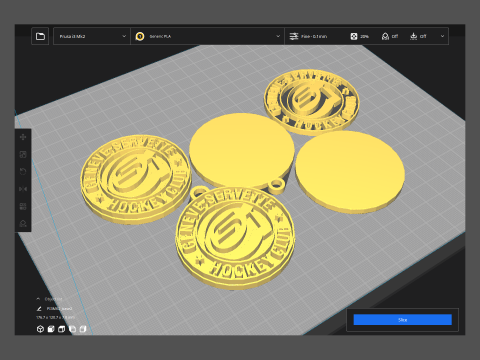
Task: Select the center blank disc model
Action: [242, 150]
